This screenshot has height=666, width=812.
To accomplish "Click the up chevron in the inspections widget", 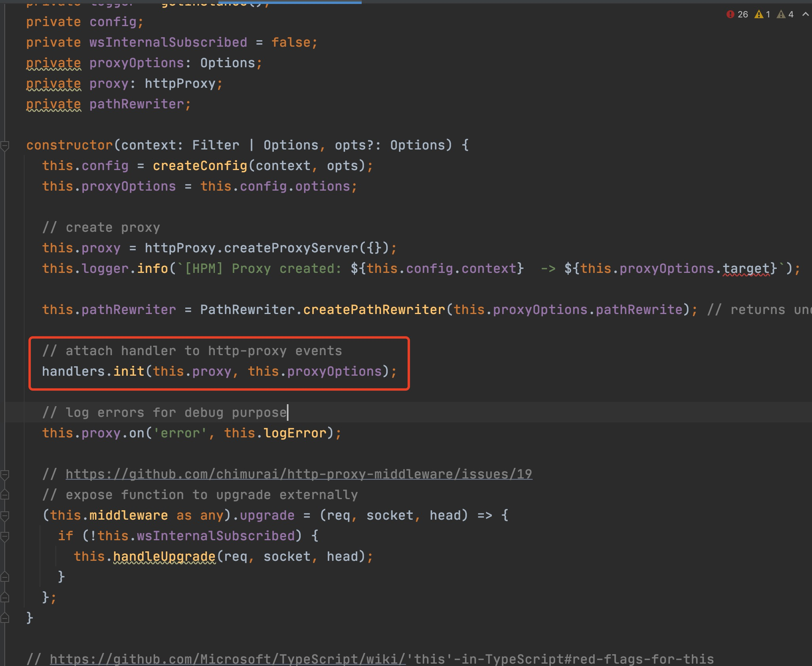I will (x=805, y=15).
